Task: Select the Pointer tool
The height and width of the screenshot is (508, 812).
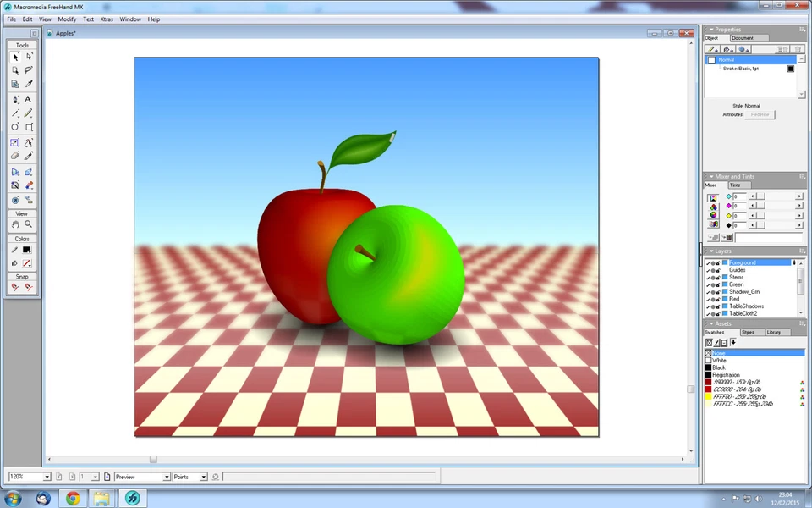Action: 15,57
